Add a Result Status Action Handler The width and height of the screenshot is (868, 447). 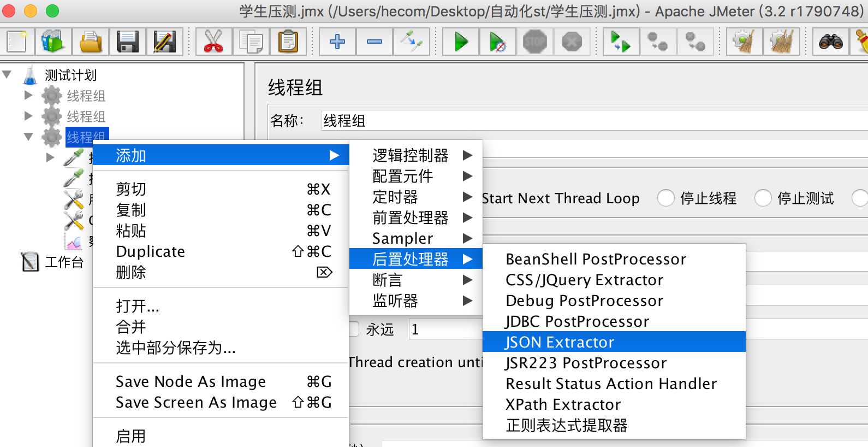coord(614,384)
